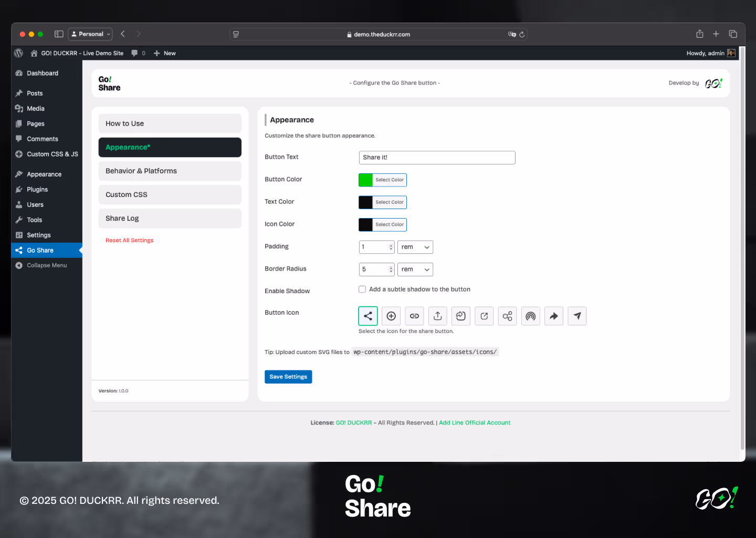Choose the chain link button icon

point(414,316)
